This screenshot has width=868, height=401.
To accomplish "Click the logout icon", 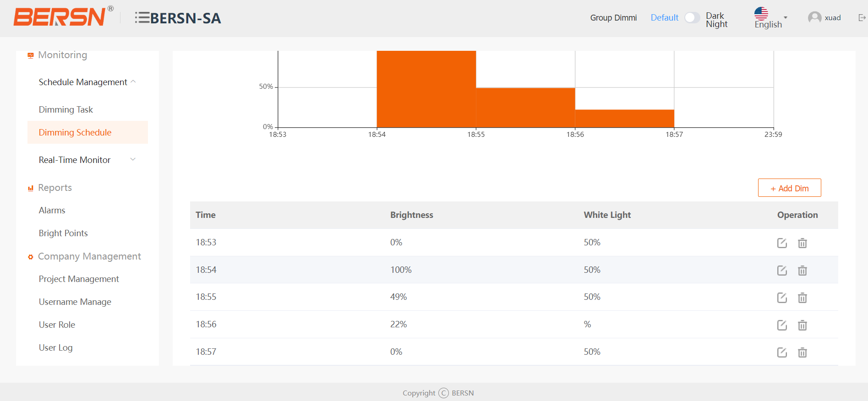I will (862, 18).
